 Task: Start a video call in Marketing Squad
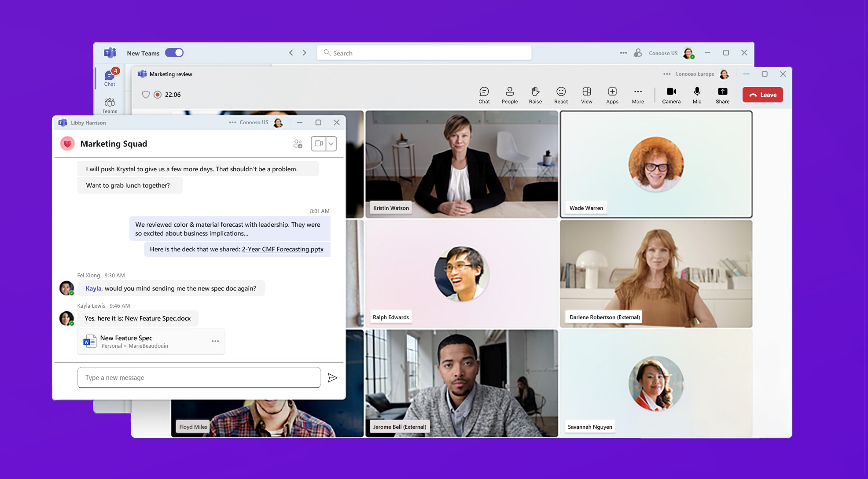pyautogui.click(x=319, y=144)
